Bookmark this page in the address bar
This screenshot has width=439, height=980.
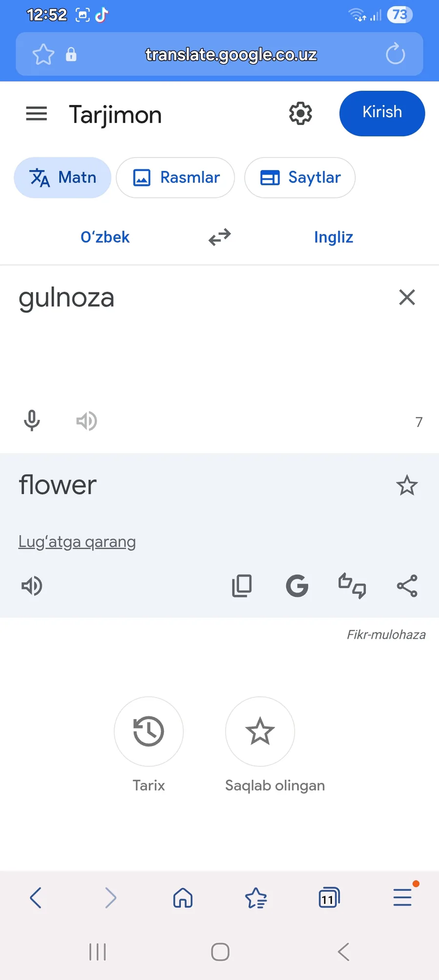tap(43, 54)
